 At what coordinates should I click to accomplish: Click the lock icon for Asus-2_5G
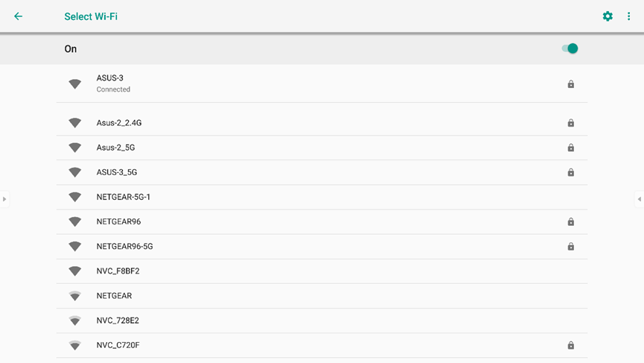570,148
